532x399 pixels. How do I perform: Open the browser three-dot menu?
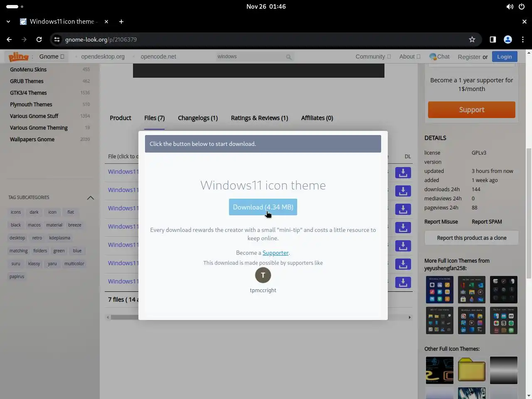coord(523,39)
